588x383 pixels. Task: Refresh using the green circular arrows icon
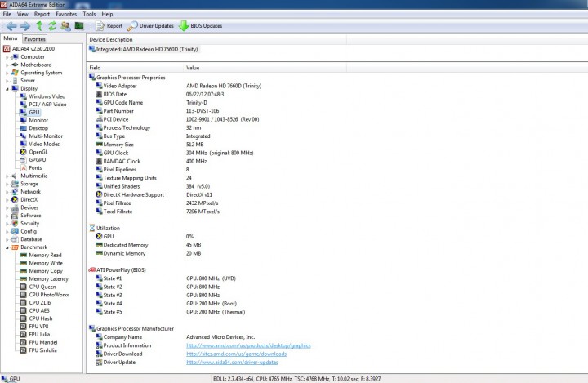point(52,26)
